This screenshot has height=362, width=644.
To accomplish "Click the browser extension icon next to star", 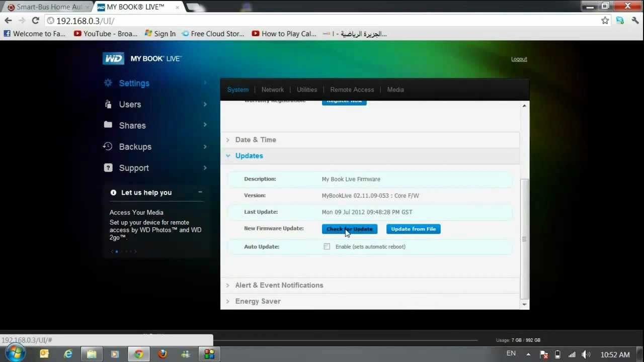I will point(620,21).
